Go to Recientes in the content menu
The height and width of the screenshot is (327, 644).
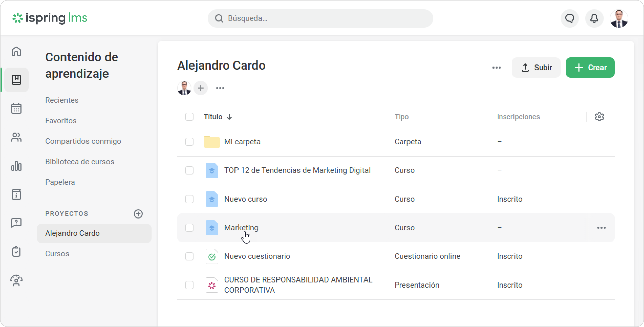click(62, 100)
